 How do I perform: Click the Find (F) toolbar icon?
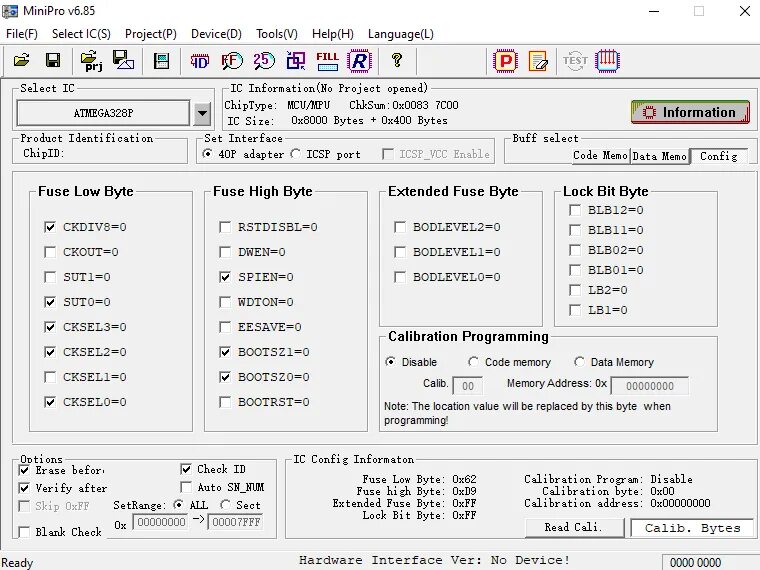(x=232, y=61)
